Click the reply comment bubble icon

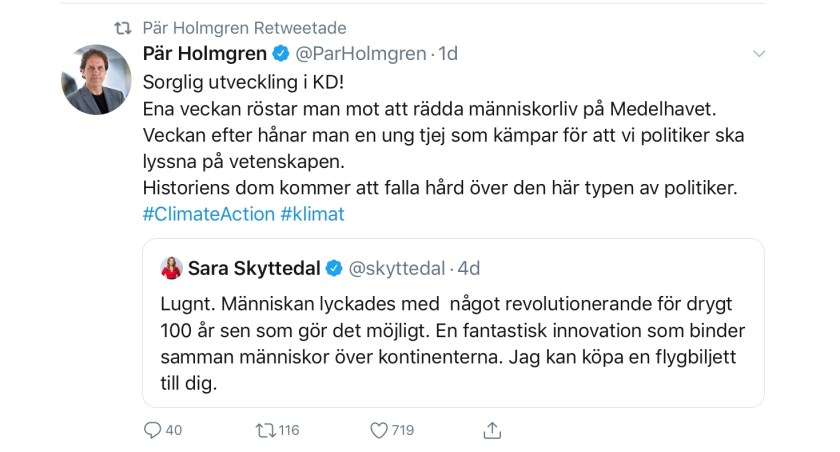pos(153,431)
